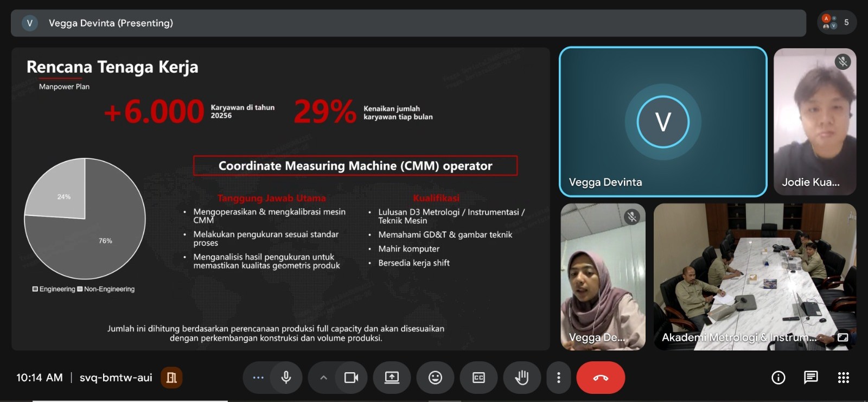Screen dimensions: 868x402
Task: Click the Akademi Metrologi room video tile
Action: (754, 277)
